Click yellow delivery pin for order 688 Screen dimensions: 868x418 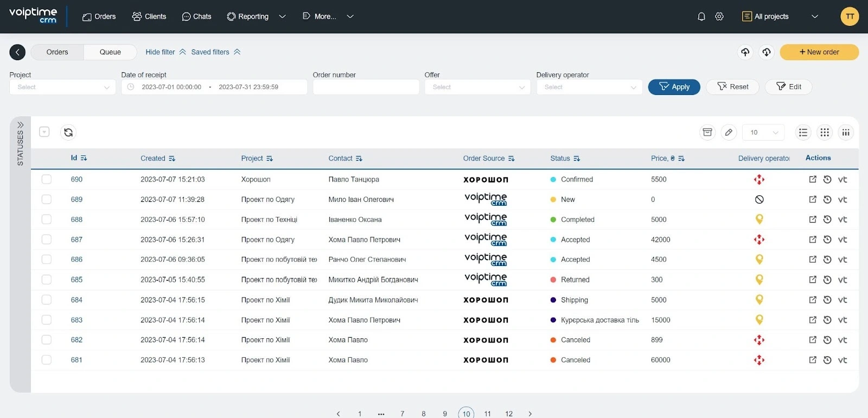(759, 219)
